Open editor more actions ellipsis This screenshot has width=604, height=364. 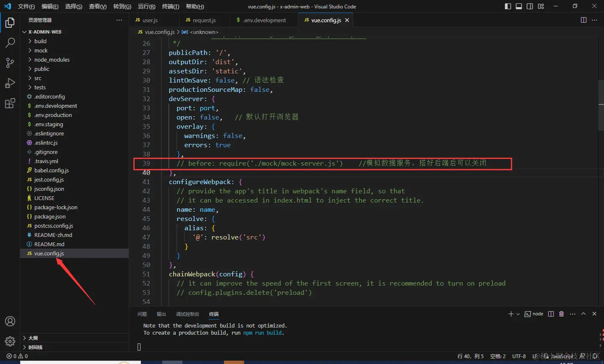(x=594, y=20)
